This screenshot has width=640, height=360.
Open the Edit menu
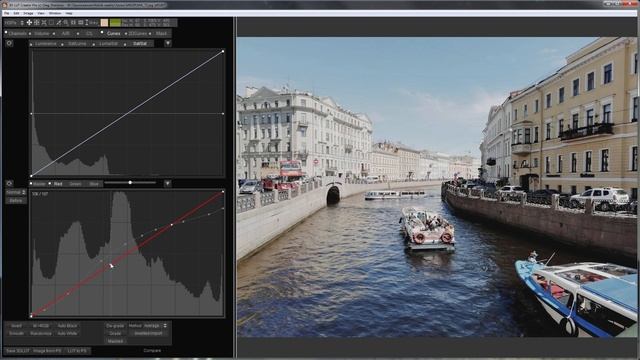(x=16, y=13)
